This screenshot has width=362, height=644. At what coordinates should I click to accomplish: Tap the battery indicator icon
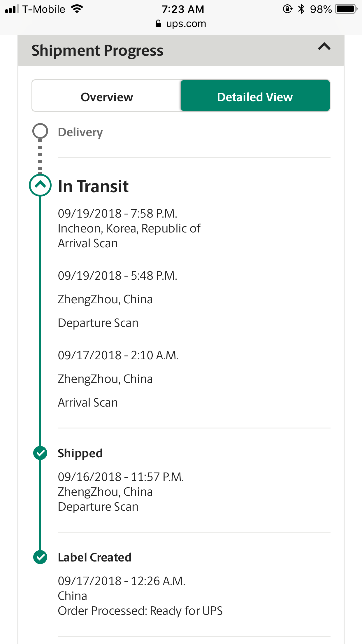pyautogui.click(x=346, y=9)
